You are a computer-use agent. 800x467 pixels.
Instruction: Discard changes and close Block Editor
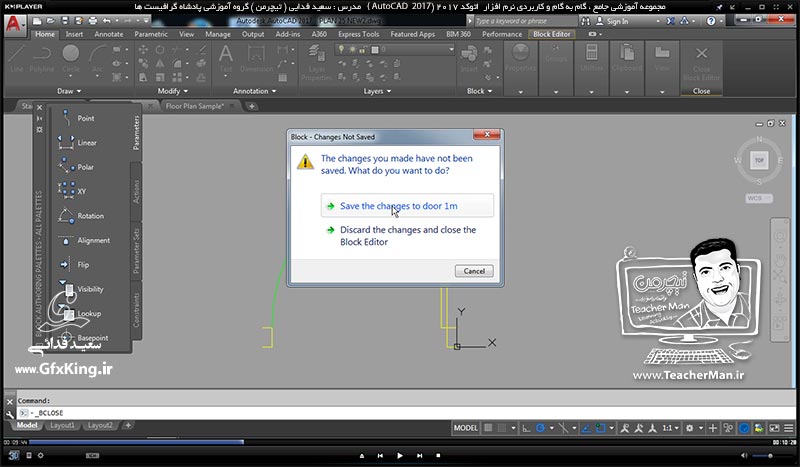[x=407, y=236]
